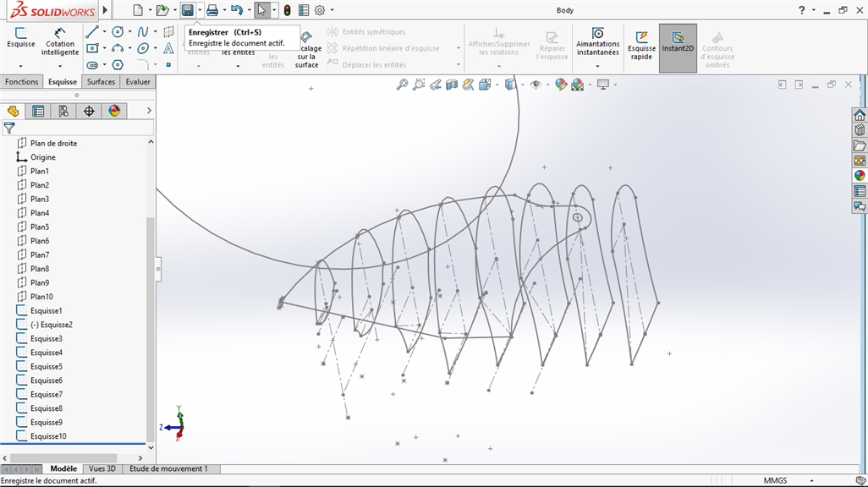
Task: Switch to the Fonctions tab
Action: point(22,81)
